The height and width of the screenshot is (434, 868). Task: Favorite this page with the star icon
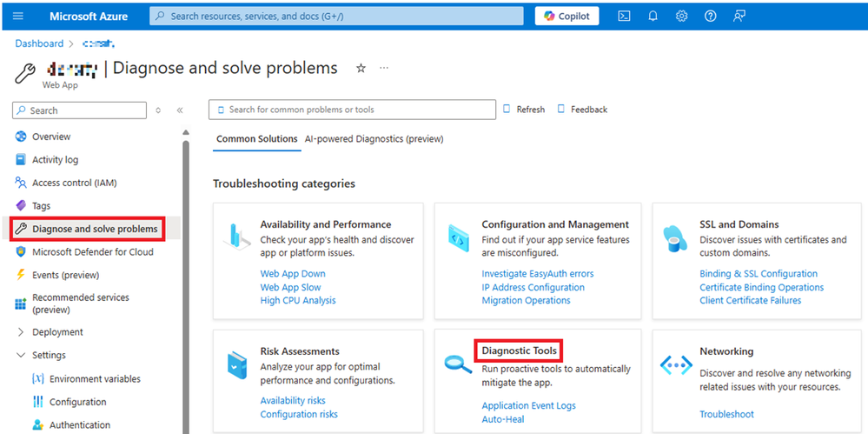pos(361,68)
